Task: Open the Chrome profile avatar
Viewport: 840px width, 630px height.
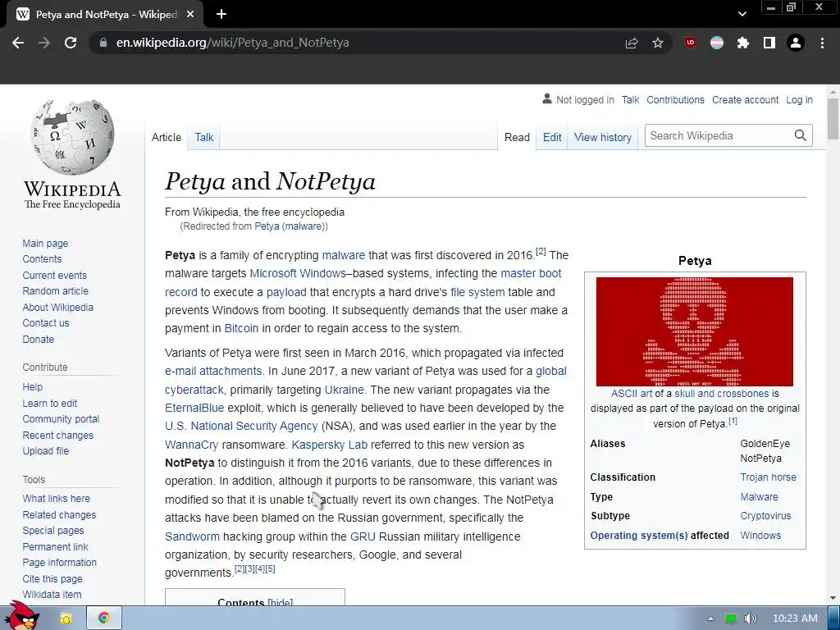Action: pos(796,43)
